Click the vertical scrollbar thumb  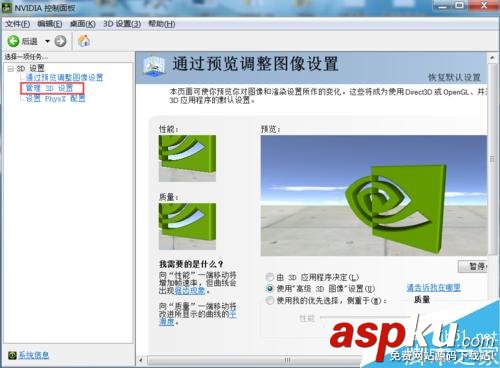(492, 159)
